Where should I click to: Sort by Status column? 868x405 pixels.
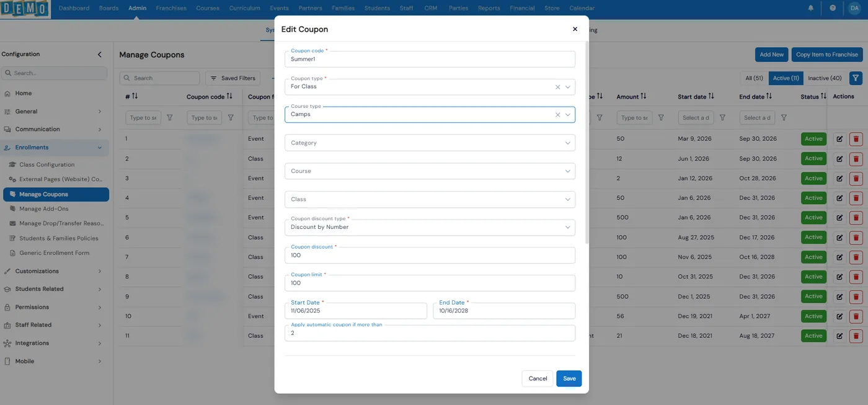[x=823, y=97]
